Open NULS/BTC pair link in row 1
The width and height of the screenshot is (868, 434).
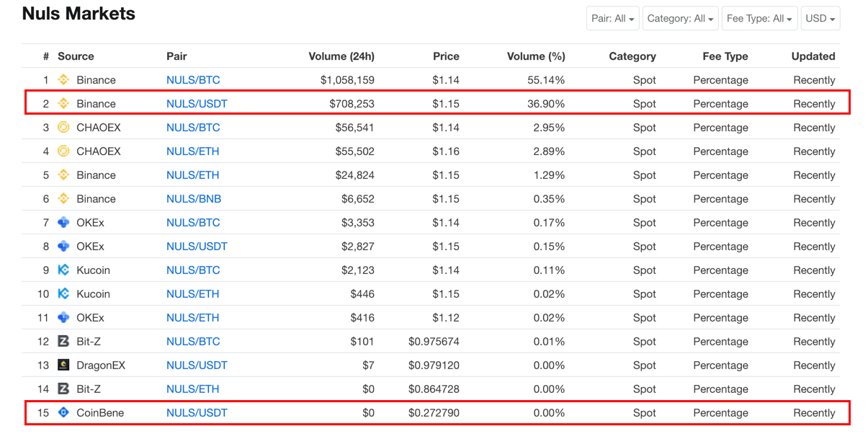[193, 80]
